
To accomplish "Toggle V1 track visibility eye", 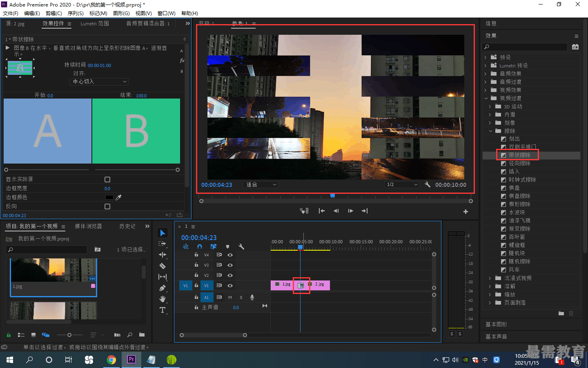I will [230, 285].
